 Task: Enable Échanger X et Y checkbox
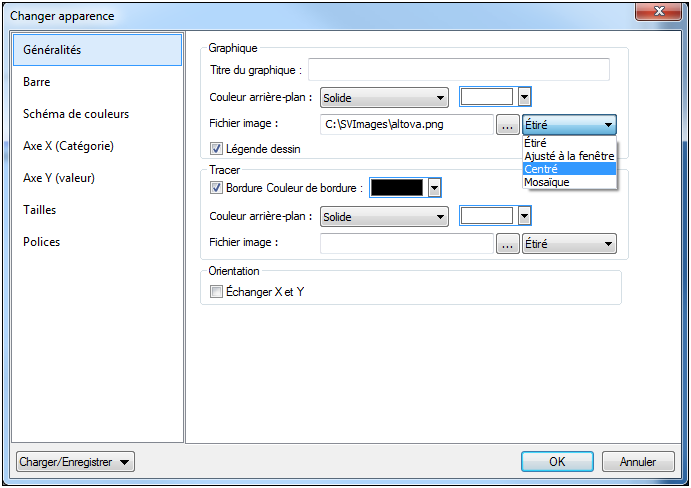[x=216, y=291]
